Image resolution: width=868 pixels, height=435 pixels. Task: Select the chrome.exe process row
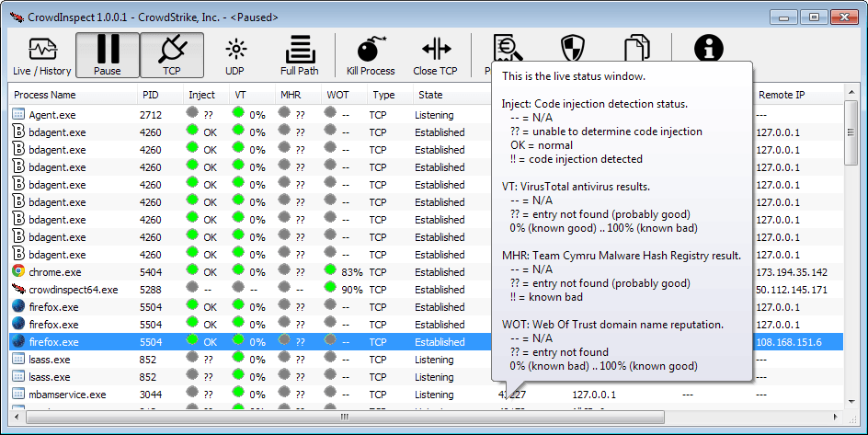[55, 272]
